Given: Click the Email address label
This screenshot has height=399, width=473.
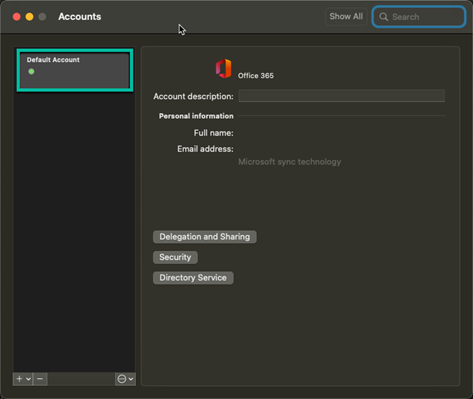Looking at the screenshot, I should point(205,149).
